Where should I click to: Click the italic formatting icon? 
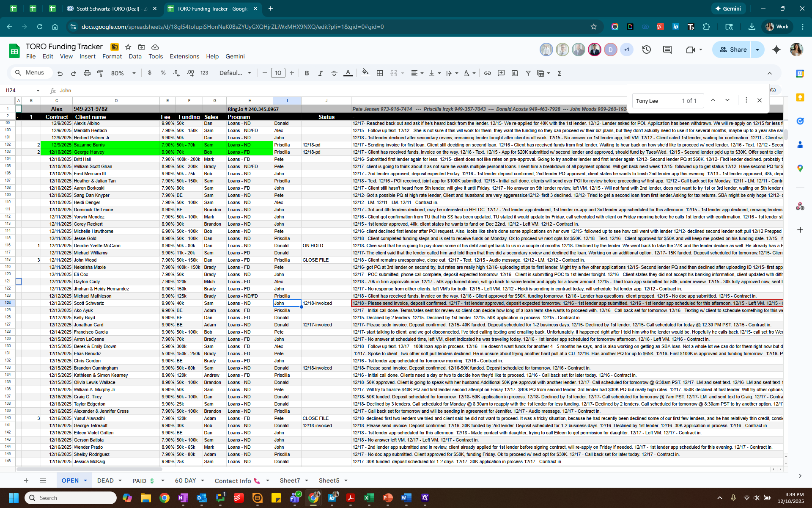320,73
